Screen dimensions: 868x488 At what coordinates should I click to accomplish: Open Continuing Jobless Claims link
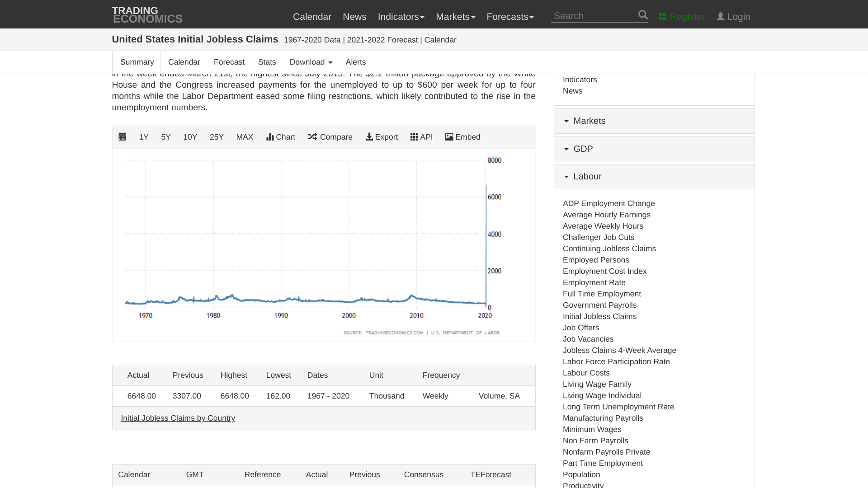tap(609, 249)
